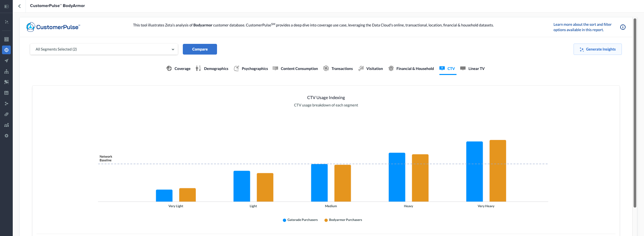Click the Financial & Household house icon

[x=391, y=68]
